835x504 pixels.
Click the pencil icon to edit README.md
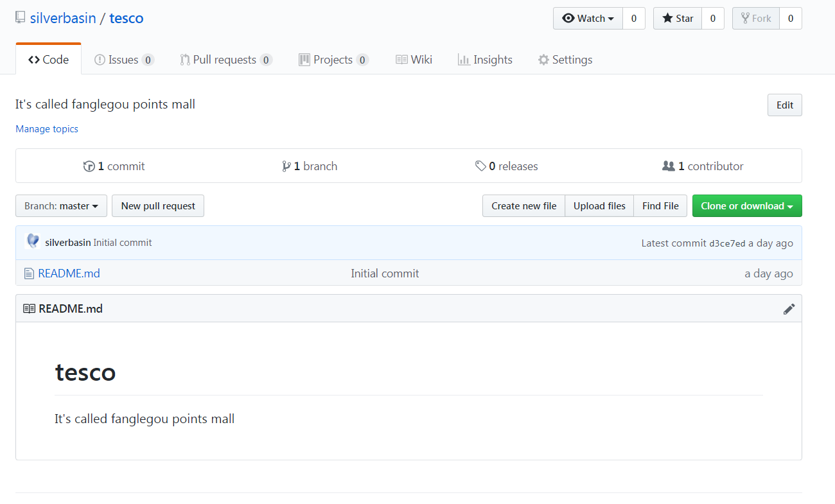click(x=789, y=309)
